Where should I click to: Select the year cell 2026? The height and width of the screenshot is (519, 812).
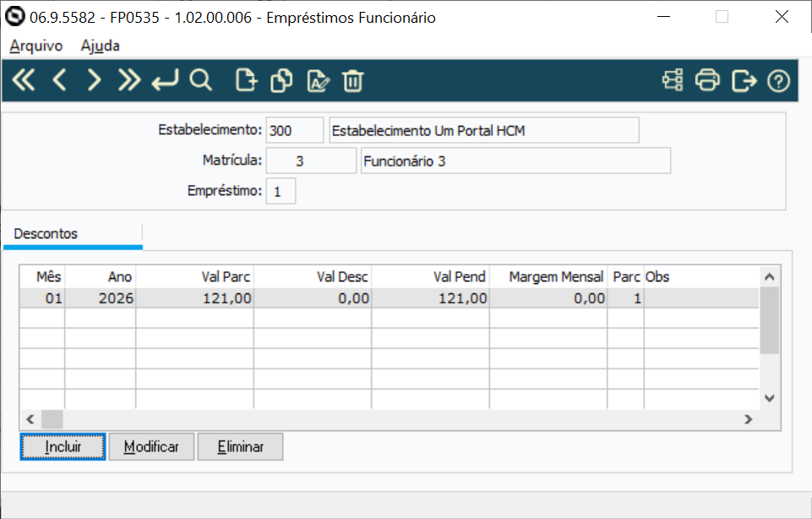[101, 298]
